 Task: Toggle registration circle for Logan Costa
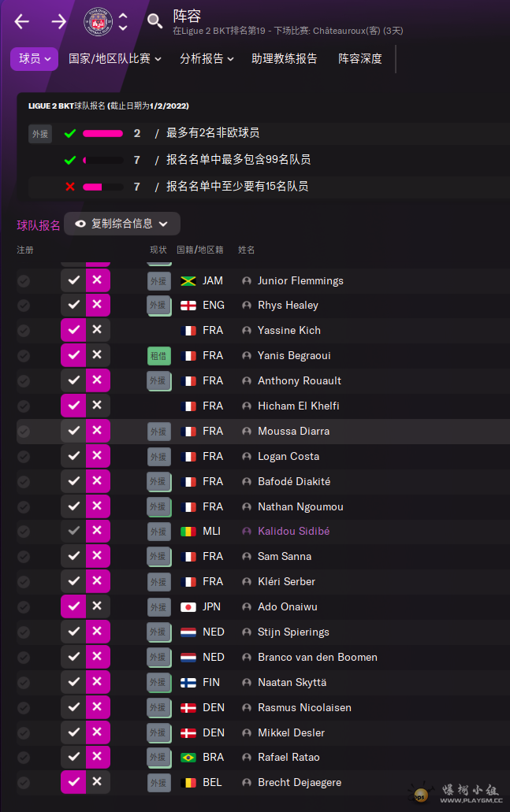pos(24,457)
